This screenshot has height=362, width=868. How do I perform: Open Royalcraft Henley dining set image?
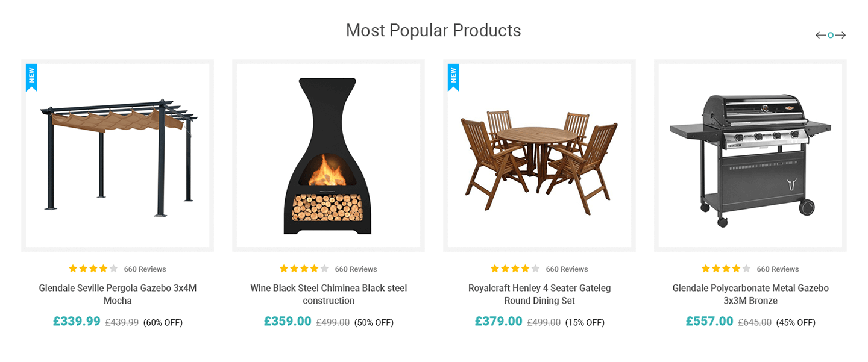click(539, 155)
